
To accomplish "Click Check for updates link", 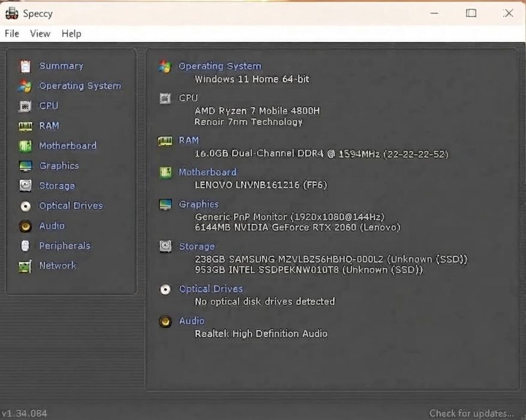I will [x=471, y=413].
